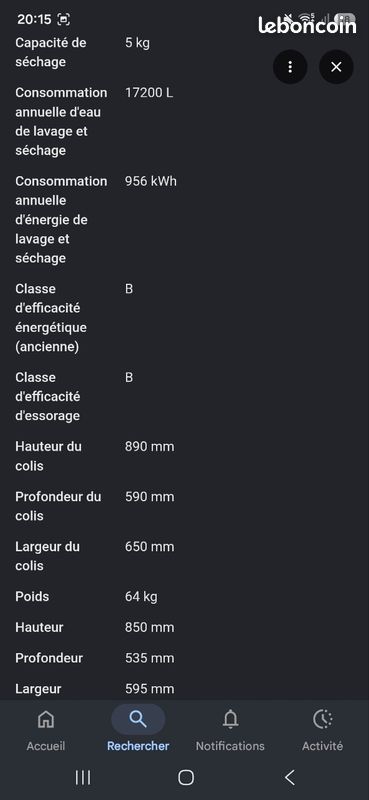The width and height of the screenshot is (369, 800).
Task: Open the three-dot options menu
Action: tap(290, 67)
